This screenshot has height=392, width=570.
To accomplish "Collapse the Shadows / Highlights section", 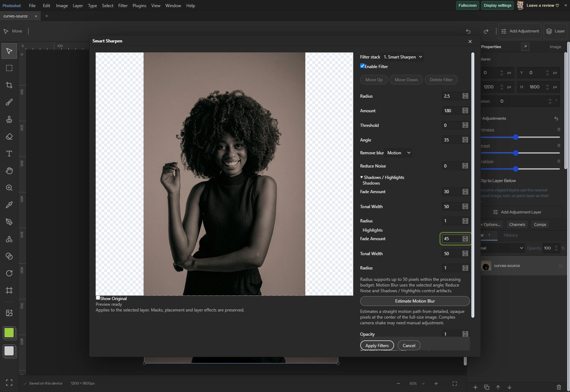I will 382,177.
